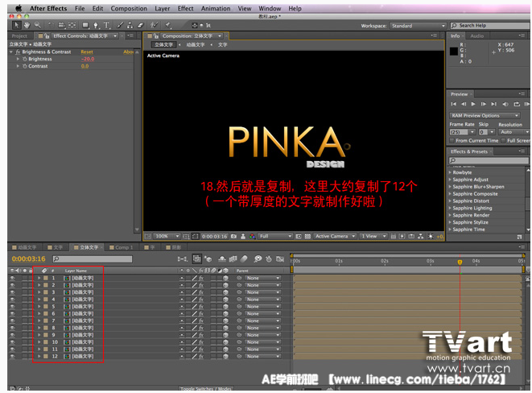532x393 pixels.
Task: Open the 1 View layout dropdown
Action: (x=373, y=236)
